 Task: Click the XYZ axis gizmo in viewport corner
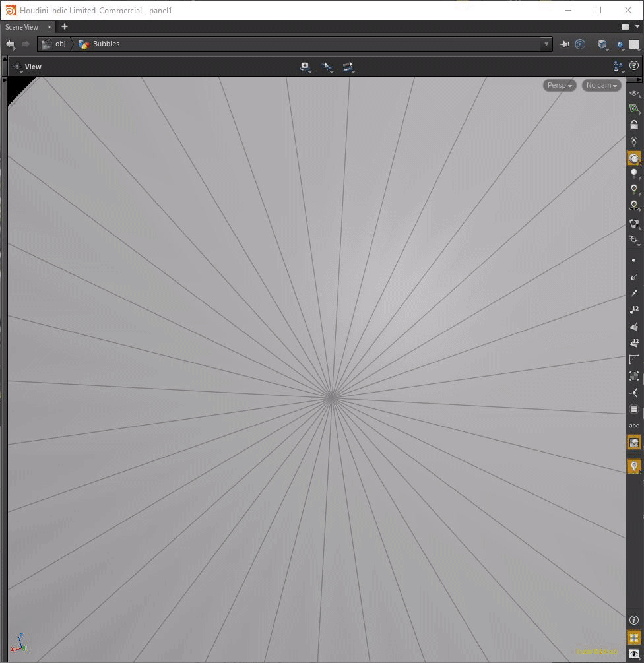tap(20, 643)
